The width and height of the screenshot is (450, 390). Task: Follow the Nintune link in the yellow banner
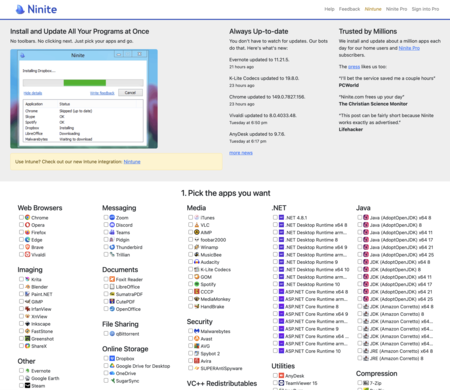tap(132, 162)
